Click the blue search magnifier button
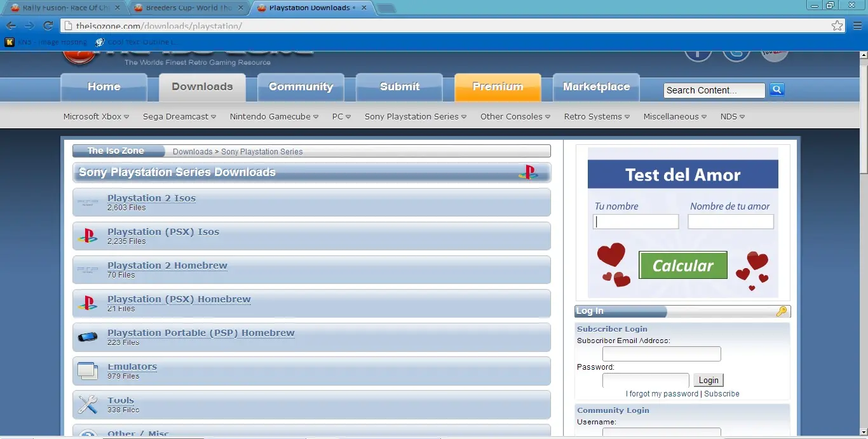Screen dimensions: 868x439 point(776,90)
